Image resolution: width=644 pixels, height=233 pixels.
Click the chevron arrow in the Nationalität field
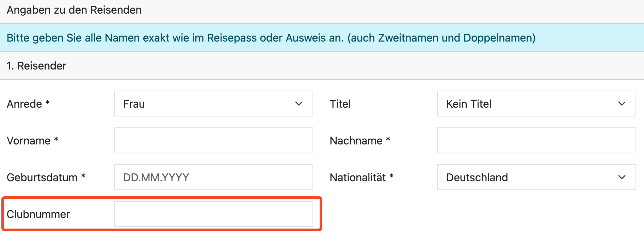622,177
